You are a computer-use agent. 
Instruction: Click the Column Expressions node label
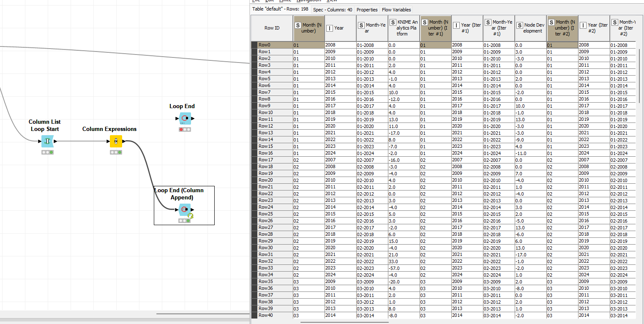click(x=109, y=129)
